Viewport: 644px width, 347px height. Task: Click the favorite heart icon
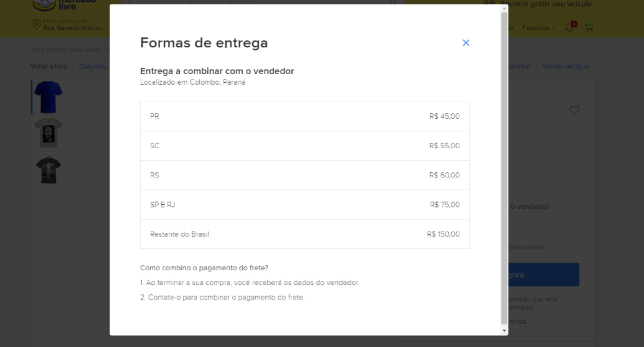pos(574,110)
